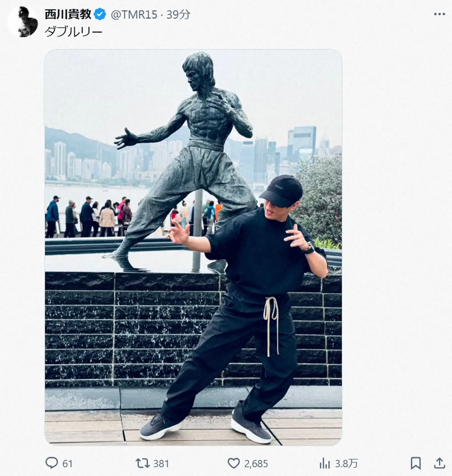Toggle the bookmark icon on the post
452x476 pixels.
tap(416, 463)
